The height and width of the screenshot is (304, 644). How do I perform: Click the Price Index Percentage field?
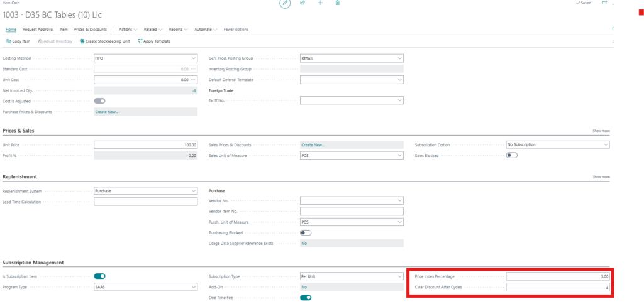click(x=558, y=276)
